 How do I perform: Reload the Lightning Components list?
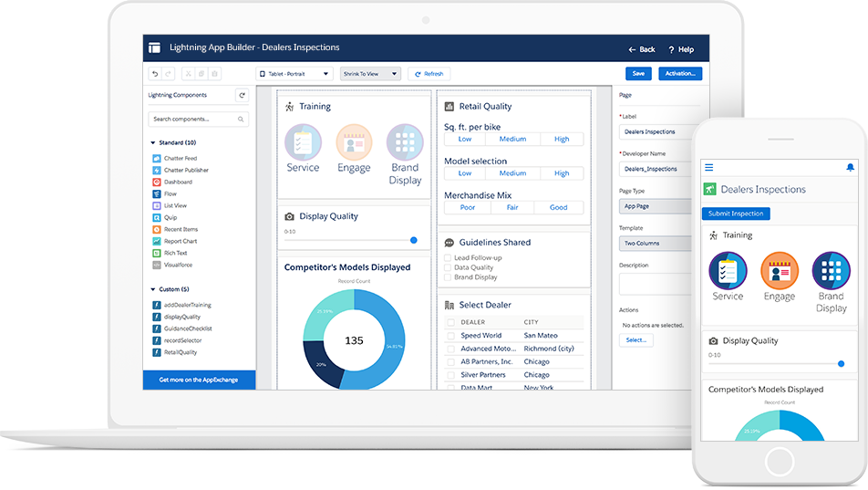pyautogui.click(x=242, y=95)
